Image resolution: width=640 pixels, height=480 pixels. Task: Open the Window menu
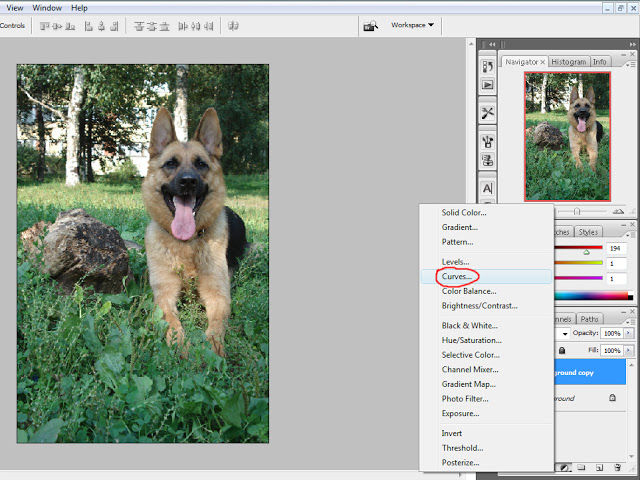(x=47, y=8)
